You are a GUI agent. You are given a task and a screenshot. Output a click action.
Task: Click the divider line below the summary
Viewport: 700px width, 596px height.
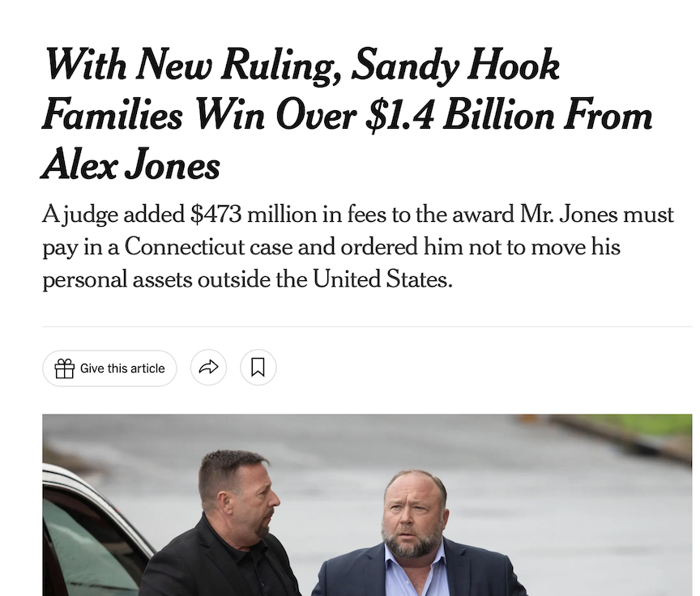367,326
